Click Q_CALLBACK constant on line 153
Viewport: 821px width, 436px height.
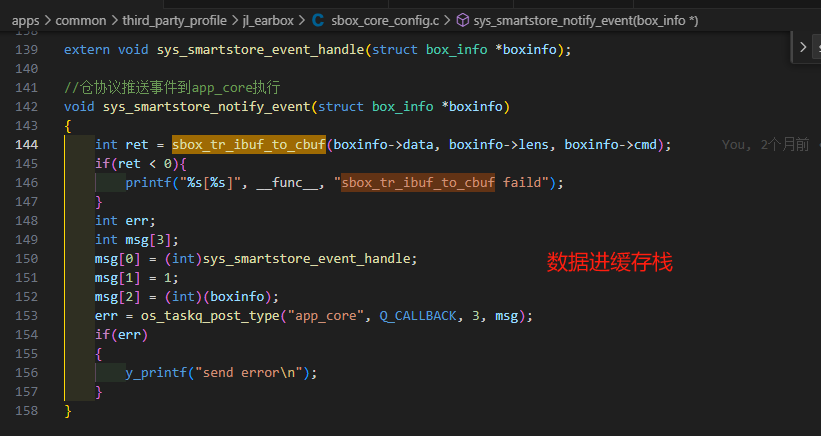pos(418,316)
